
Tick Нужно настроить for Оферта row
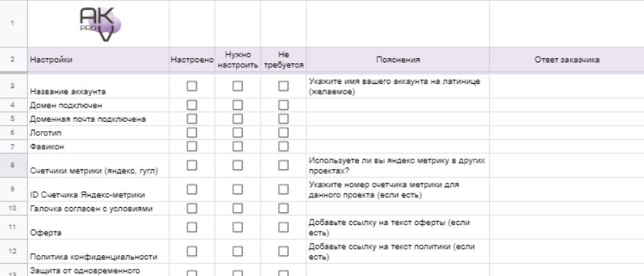tap(237, 227)
